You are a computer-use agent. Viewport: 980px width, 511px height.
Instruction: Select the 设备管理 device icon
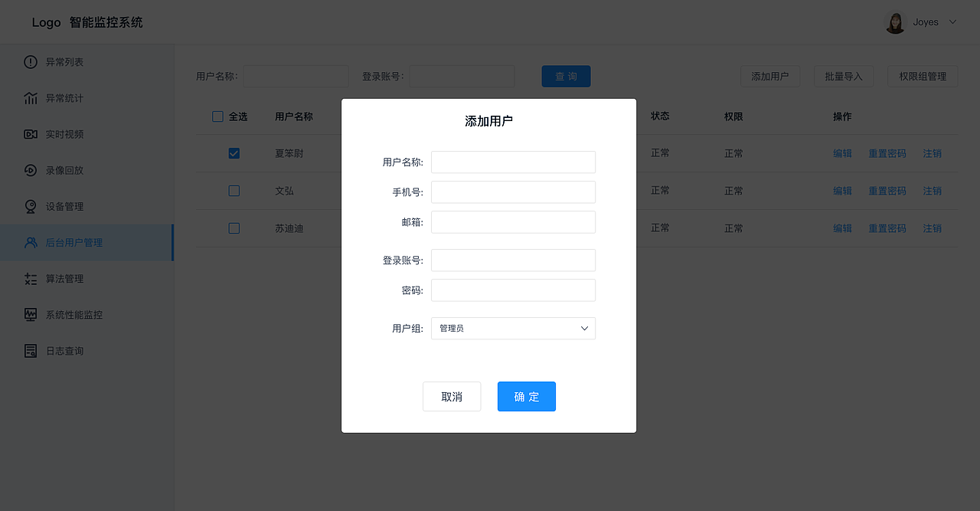[29, 205]
